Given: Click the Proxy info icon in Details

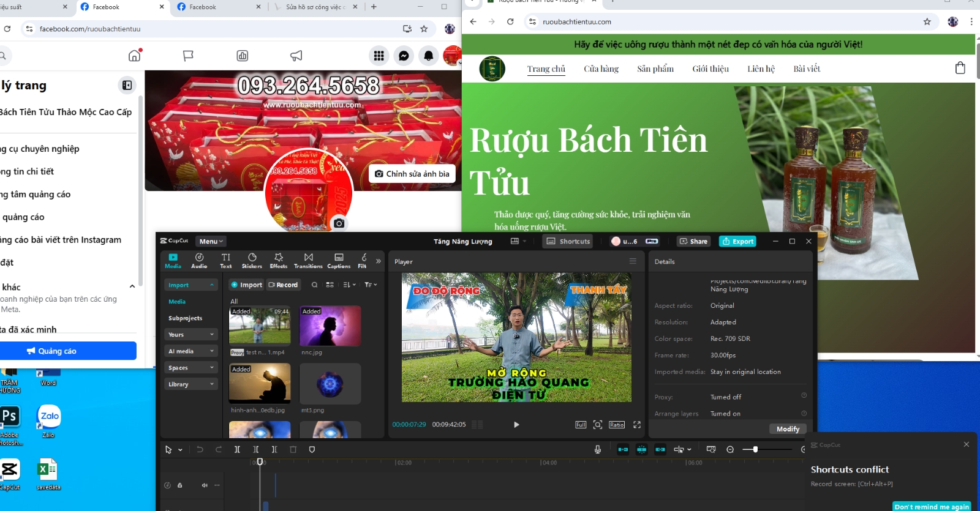Looking at the screenshot, I should point(804,395).
